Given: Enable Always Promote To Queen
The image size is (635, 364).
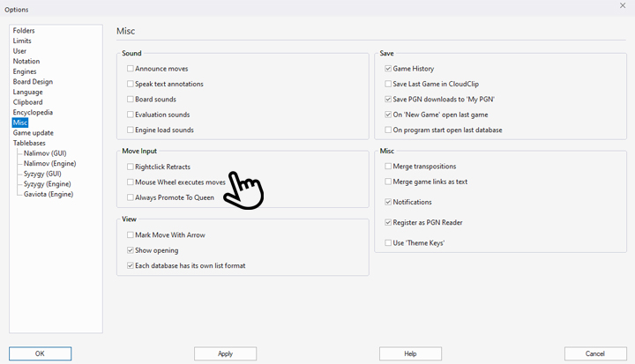Looking at the screenshot, I should tap(131, 197).
